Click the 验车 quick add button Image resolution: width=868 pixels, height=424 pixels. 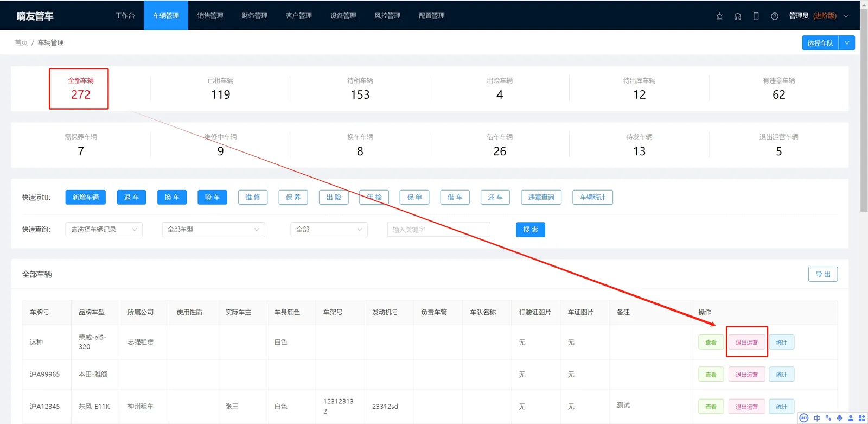click(212, 197)
